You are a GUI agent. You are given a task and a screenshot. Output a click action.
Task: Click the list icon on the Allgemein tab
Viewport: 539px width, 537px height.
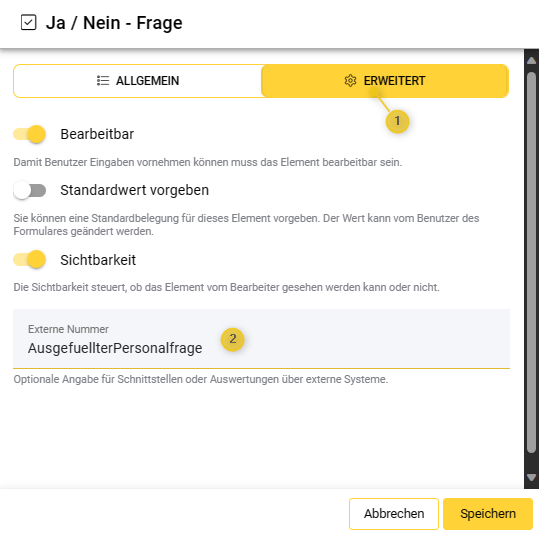[x=103, y=81]
